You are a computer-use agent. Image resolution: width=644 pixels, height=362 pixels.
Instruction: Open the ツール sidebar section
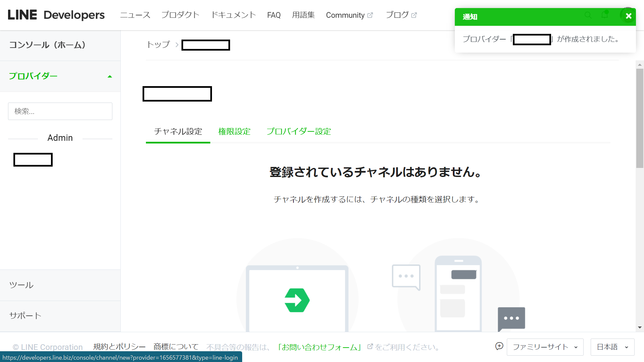(21, 285)
